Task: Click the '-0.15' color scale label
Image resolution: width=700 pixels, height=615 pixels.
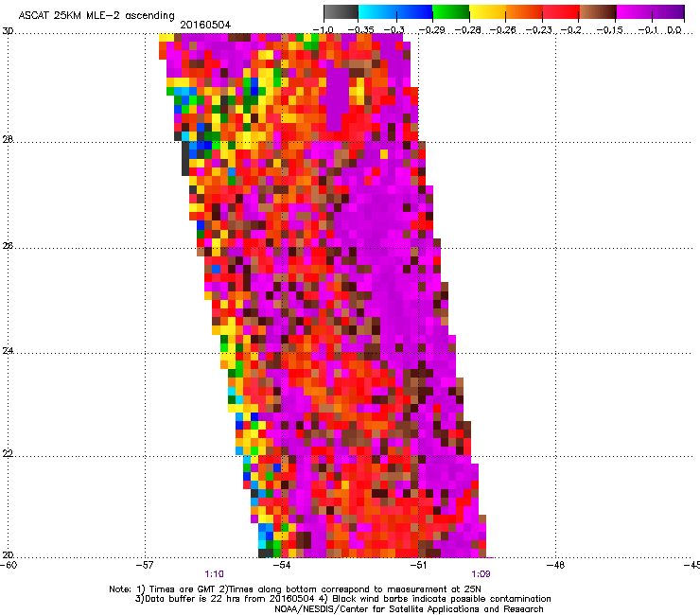Action: (x=610, y=30)
